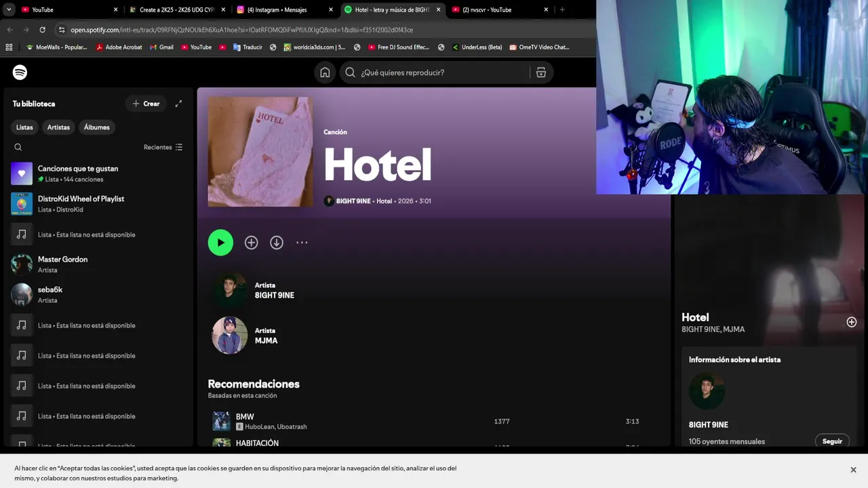The height and width of the screenshot is (488, 868).
Task: Open the Hotel album link next to 2026
Action: click(384, 201)
